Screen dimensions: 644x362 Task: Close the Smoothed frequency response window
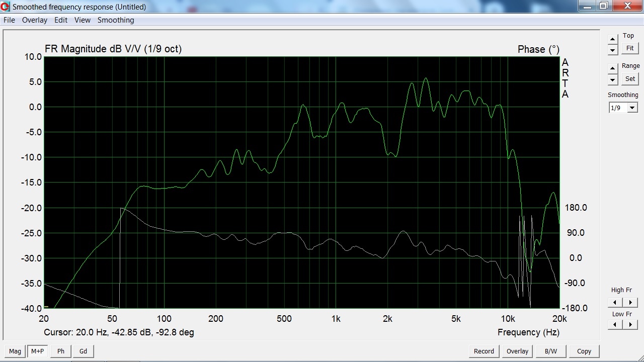coord(627,6)
